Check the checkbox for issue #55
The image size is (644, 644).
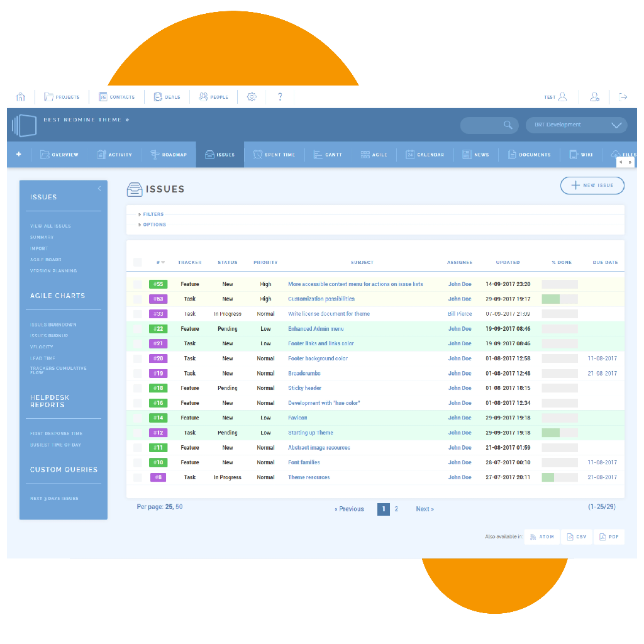click(x=137, y=284)
